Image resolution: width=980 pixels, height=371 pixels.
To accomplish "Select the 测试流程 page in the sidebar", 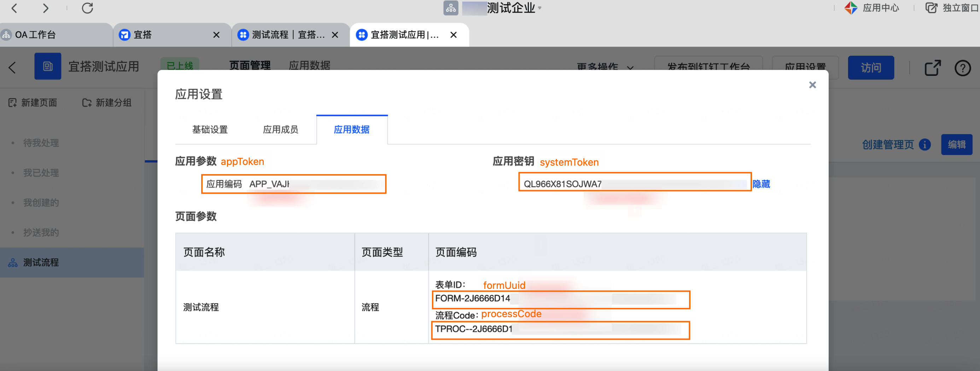I will point(72,262).
